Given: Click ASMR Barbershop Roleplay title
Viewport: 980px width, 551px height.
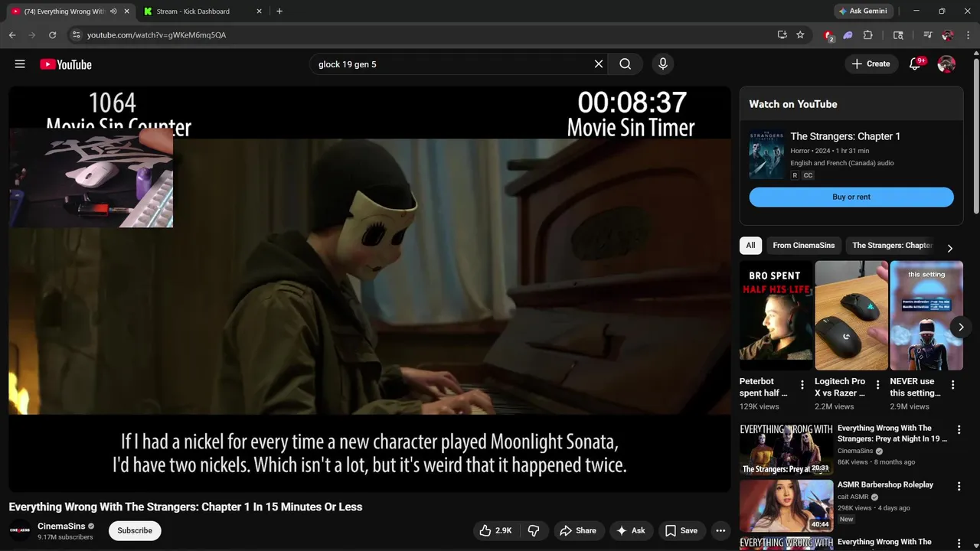Looking at the screenshot, I should 885,484.
